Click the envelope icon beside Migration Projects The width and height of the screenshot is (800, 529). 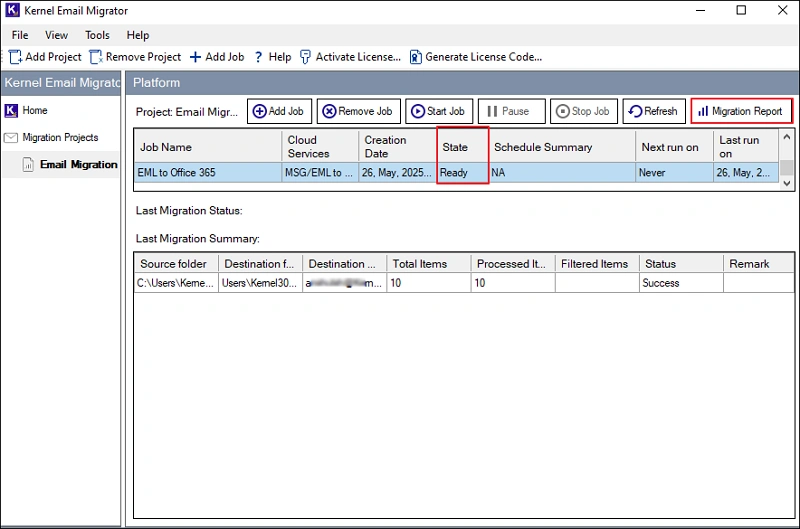pyautogui.click(x=11, y=138)
